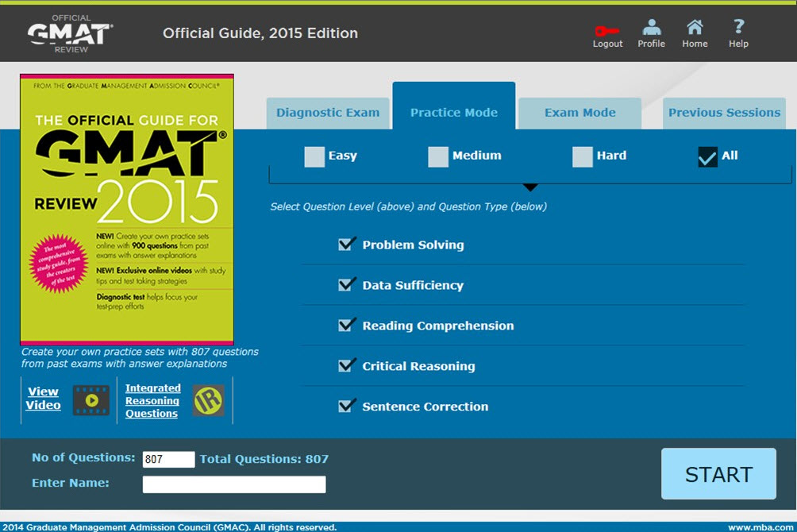Click the Home text label
Image resolution: width=797 pixels, height=532 pixels.
695,44
